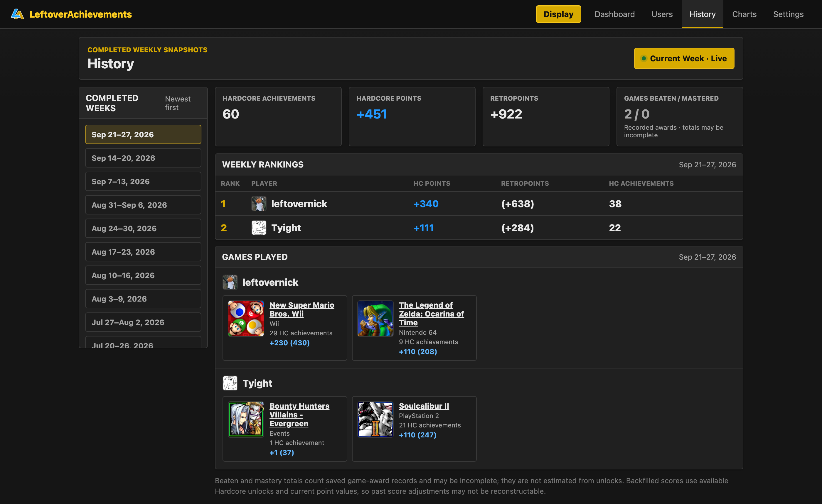Open Bounty Hunters Villains - Evergreen link

point(299,415)
